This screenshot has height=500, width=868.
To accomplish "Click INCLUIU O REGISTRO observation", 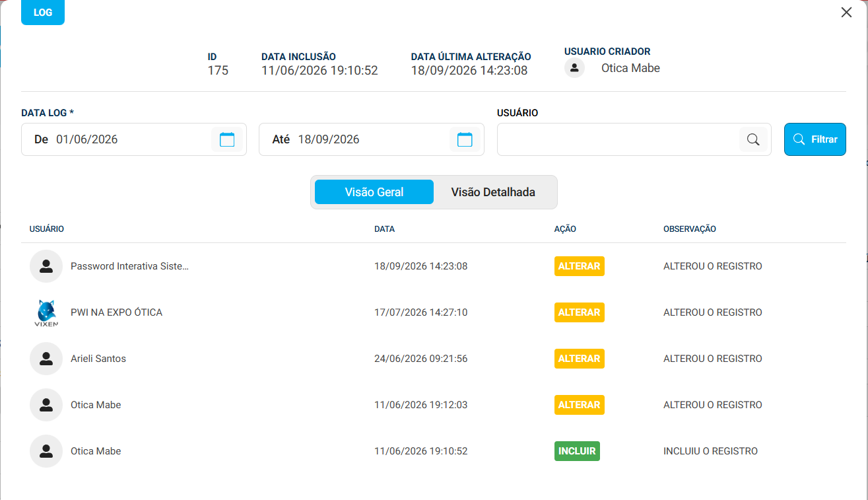I will [710, 451].
